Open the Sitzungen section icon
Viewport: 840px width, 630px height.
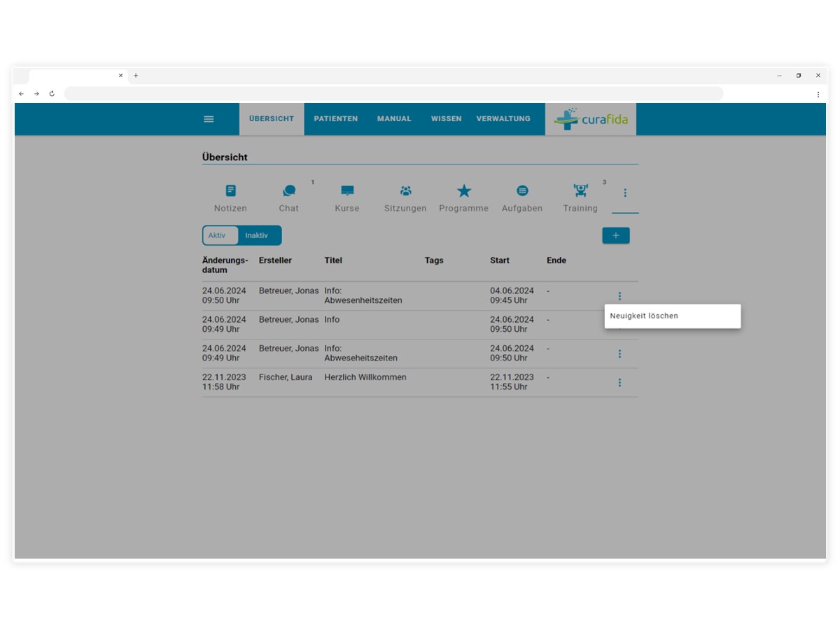pyautogui.click(x=405, y=190)
